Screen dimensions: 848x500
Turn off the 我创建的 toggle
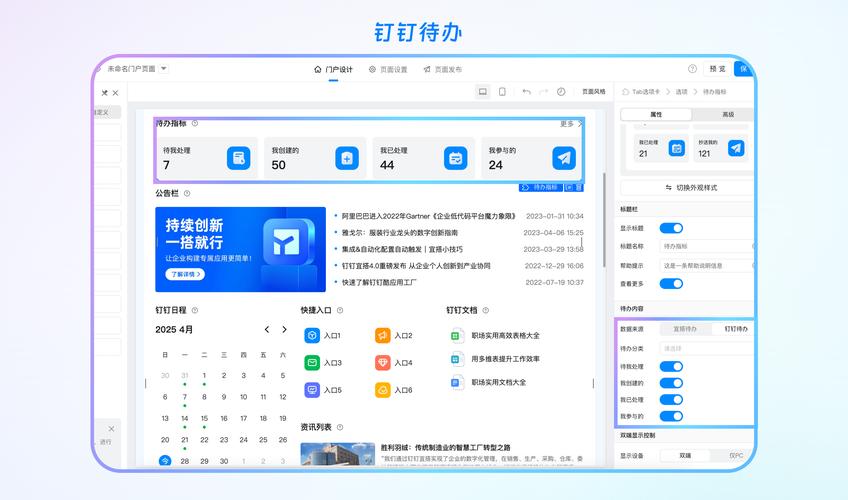[x=671, y=383]
